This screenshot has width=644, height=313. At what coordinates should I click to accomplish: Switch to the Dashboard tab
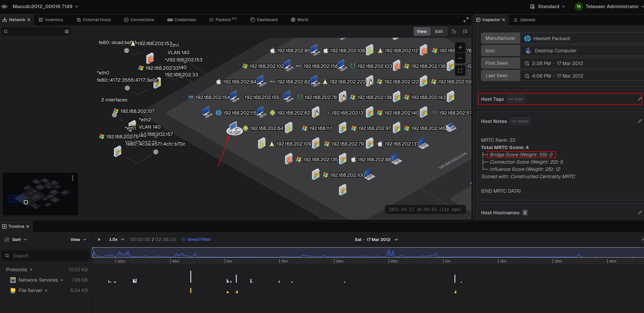(x=264, y=20)
